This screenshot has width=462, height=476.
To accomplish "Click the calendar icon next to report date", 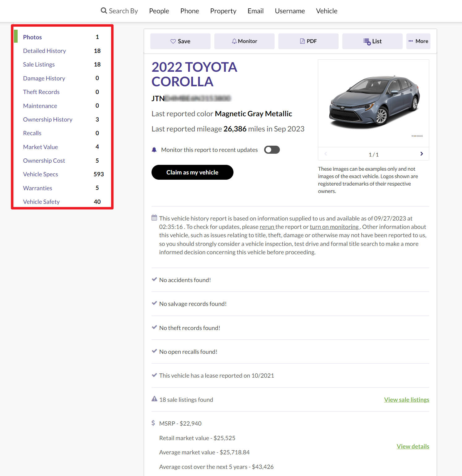I will pyautogui.click(x=154, y=218).
